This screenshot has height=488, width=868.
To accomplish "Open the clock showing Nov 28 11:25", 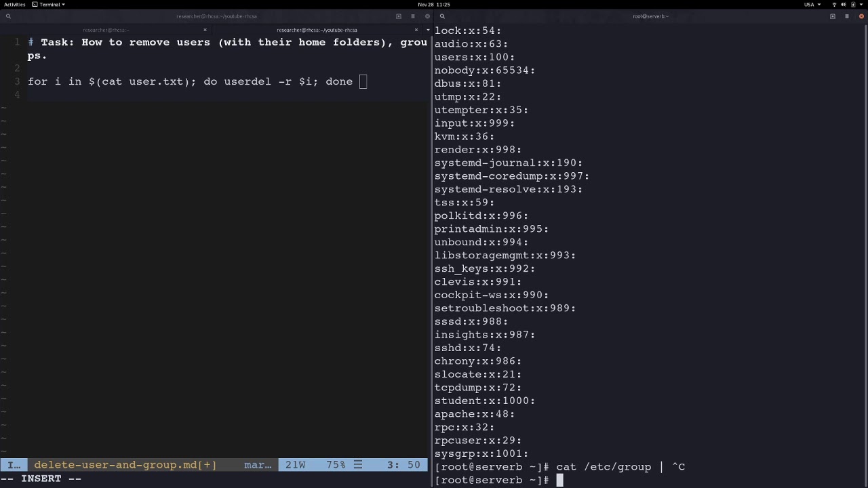I will [433, 4].
